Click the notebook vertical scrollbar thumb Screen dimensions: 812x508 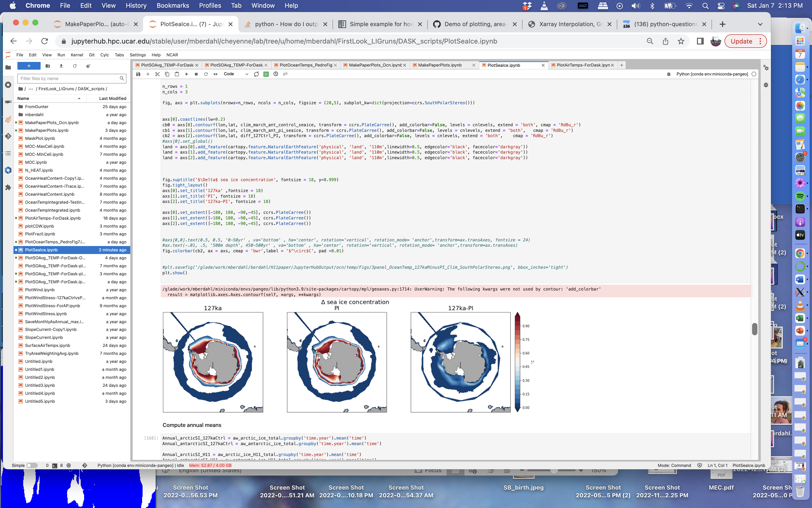pyautogui.click(x=755, y=329)
